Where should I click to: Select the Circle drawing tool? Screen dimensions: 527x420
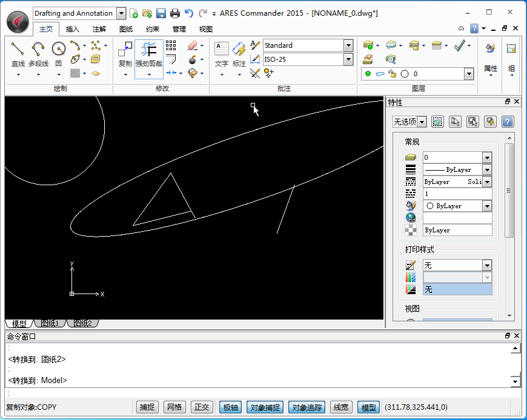(x=58, y=50)
